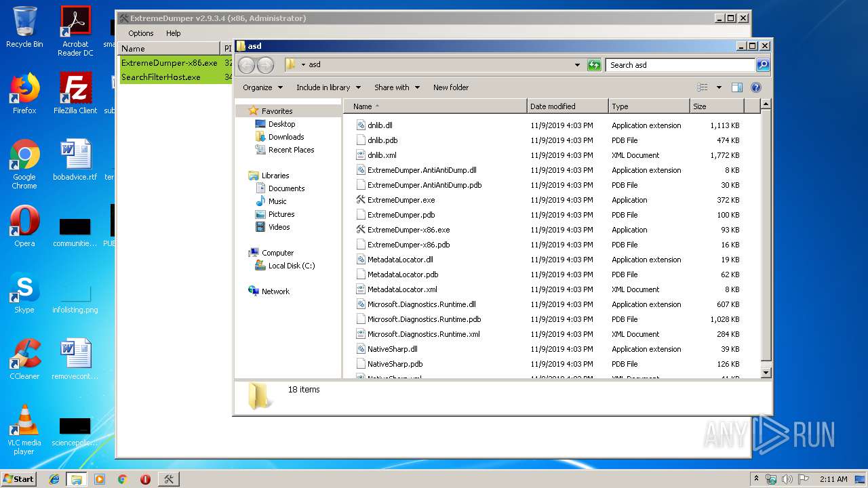Launch Google Chrome desktop shortcut
This screenshot has width=868, height=488.
[x=24, y=164]
